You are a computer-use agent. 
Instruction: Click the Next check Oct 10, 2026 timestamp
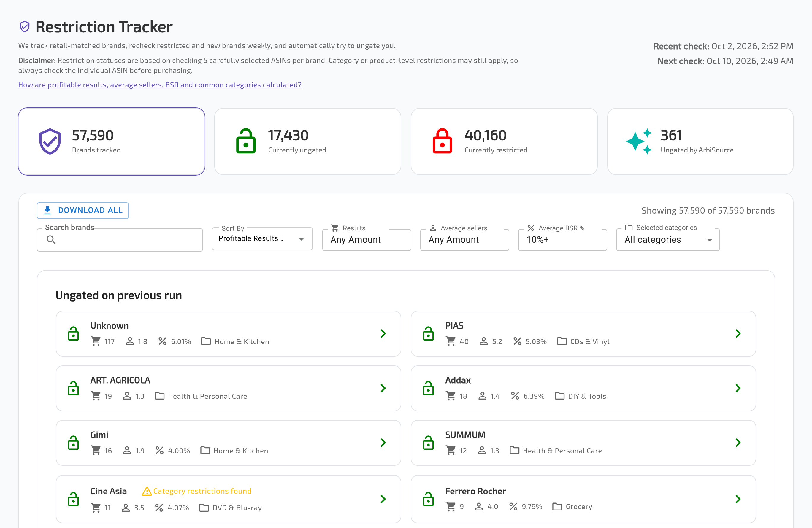click(725, 61)
